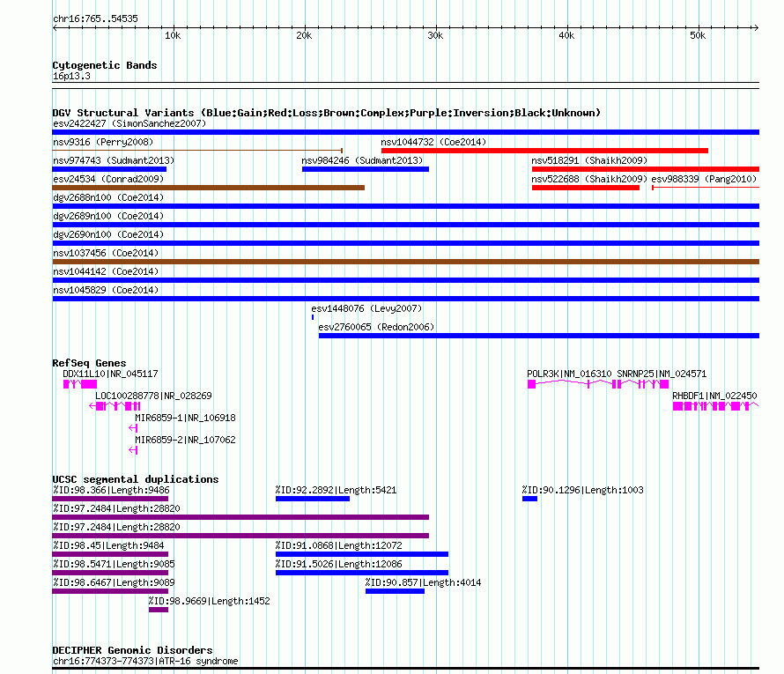The width and height of the screenshot is (784, 674).
Task: Open the esv2422427 SimonSanchez2007 variant label
Action: click(x=129, y=123)
